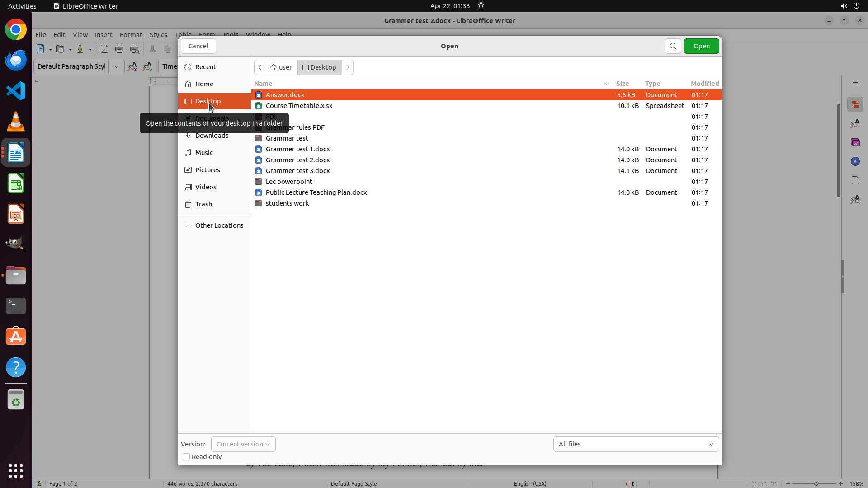Sort files by the Modified column
Viewport: 868px width, 488px height.
click(704, 84)
